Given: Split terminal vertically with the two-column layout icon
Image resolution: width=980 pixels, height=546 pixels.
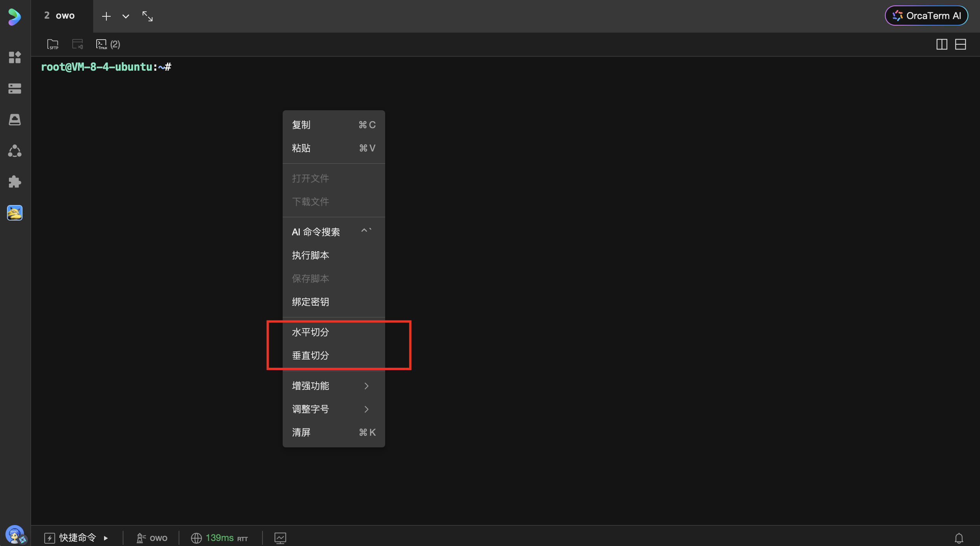Looking at the screenshot, I should pyautogui.click(x=942, y=44).
